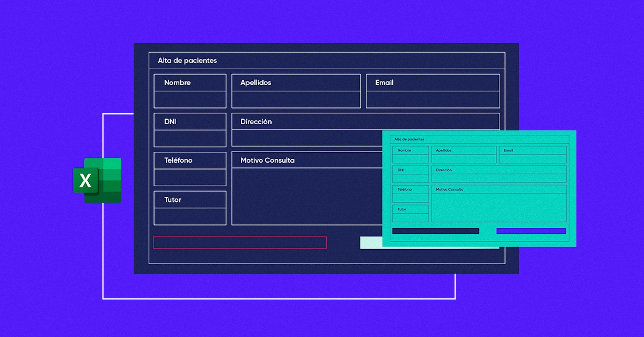The image size is (644, 337).
Task: Focus the Dirección input field in the dark form
Action: click(x=307, y=138)
